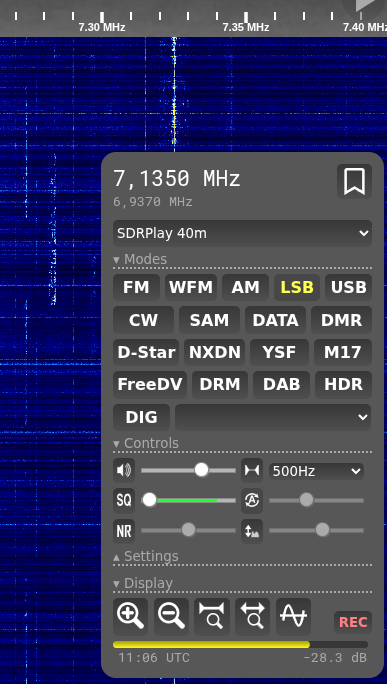
Task: Select DATA mode
Action: pos(275,320)
